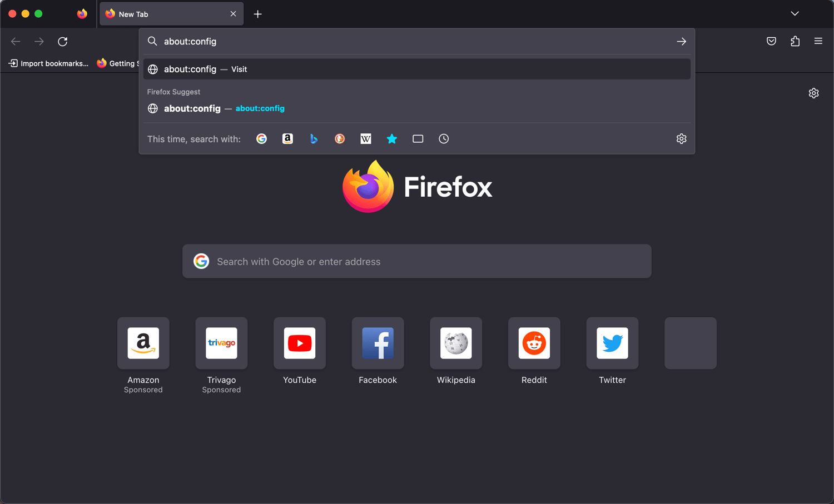Open search settings gear in dropdown
This screenshot has height=504, width=834.
click(681, 139)
